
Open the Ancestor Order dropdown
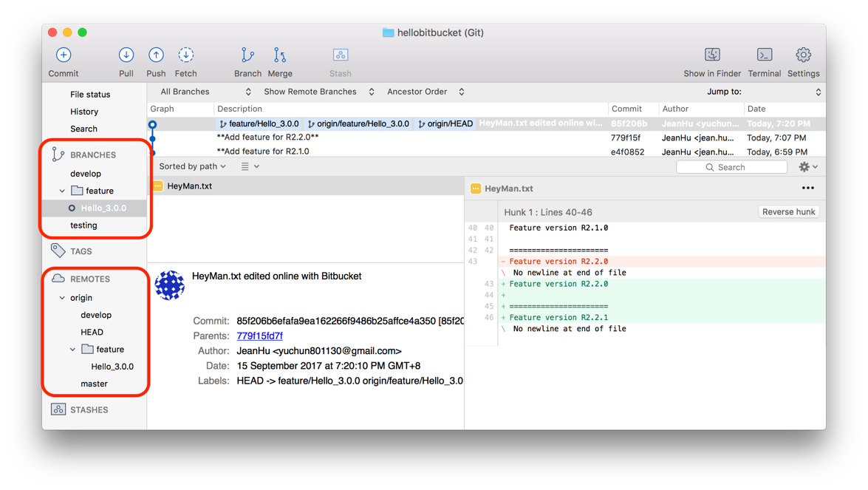click(x=426, y=92)
